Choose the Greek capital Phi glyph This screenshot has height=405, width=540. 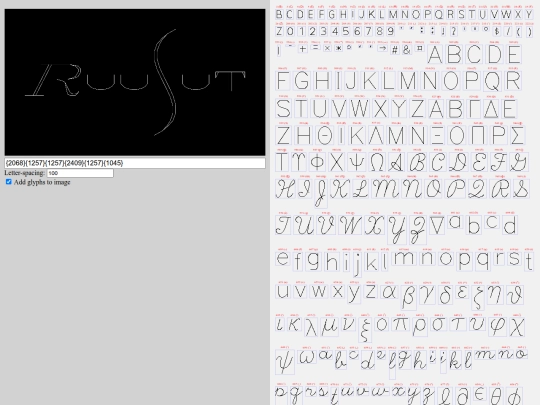click(317, 162)
